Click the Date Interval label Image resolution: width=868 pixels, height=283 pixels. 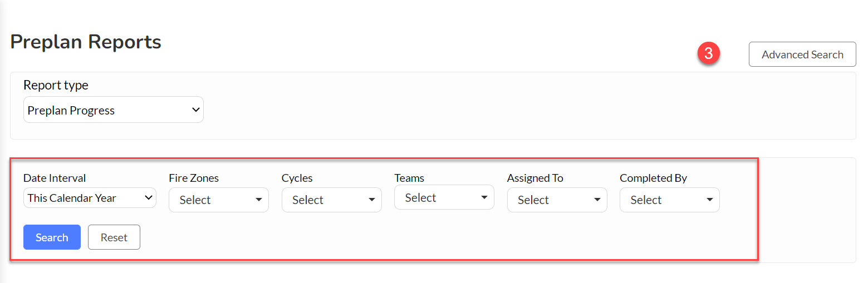click(x=55, y=178)
